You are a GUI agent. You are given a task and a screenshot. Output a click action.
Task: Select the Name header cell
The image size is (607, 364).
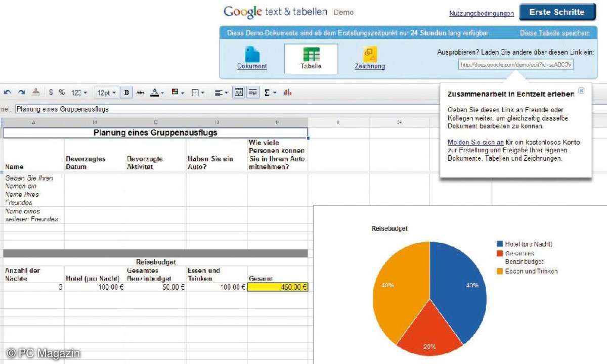pyautogui.click(x=34, y=155)
